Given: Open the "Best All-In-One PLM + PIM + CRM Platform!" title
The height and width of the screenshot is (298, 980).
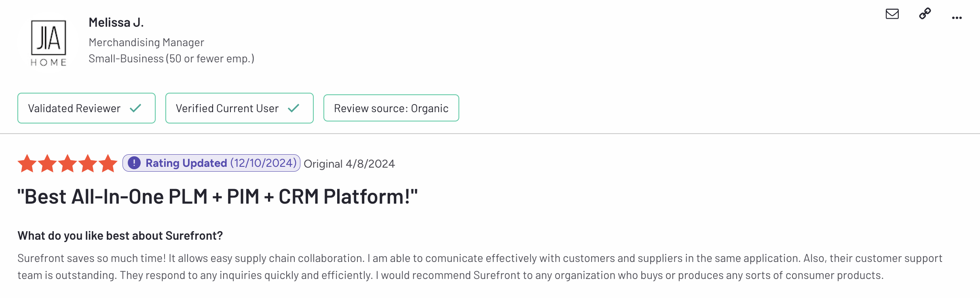Looking at the screenshot, I should (217, 197).
